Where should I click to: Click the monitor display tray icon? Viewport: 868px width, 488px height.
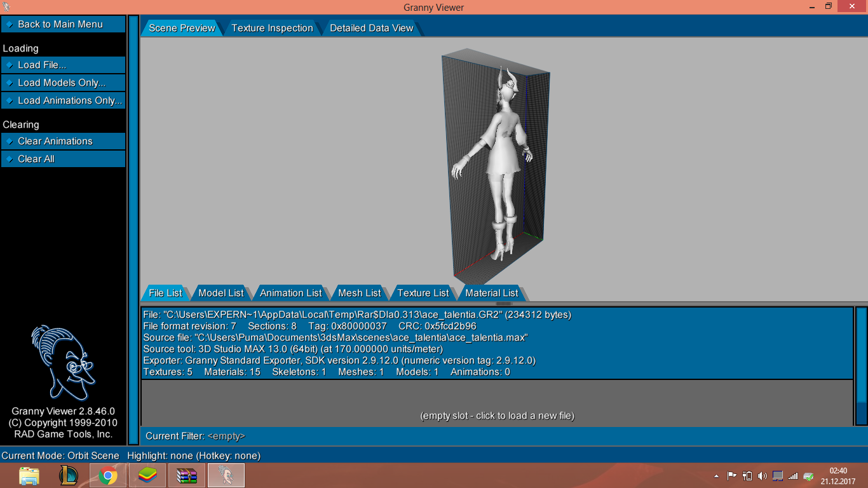pos(778,475)
